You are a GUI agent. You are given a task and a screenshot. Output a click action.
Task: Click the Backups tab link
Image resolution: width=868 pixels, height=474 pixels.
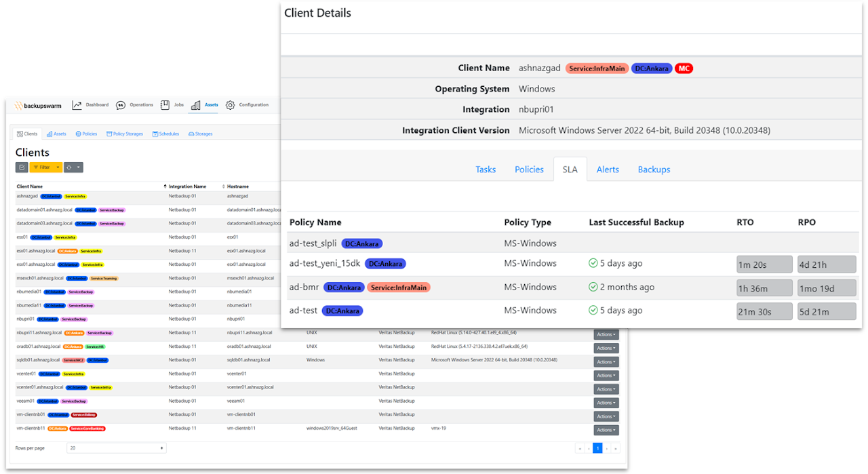(x=654, y=170)
